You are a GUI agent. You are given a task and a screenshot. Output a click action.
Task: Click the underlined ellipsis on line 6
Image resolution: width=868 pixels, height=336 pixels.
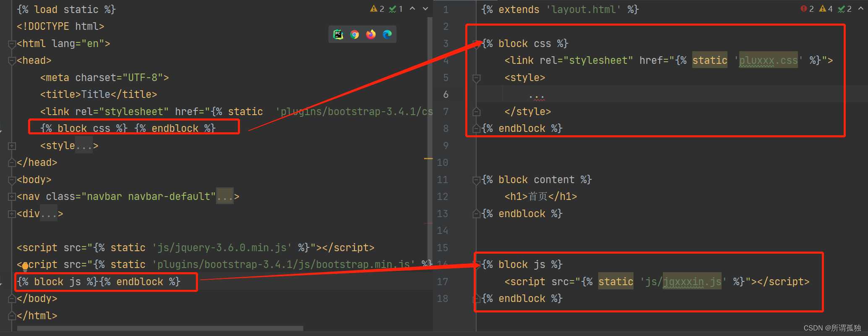click(537, 97)
